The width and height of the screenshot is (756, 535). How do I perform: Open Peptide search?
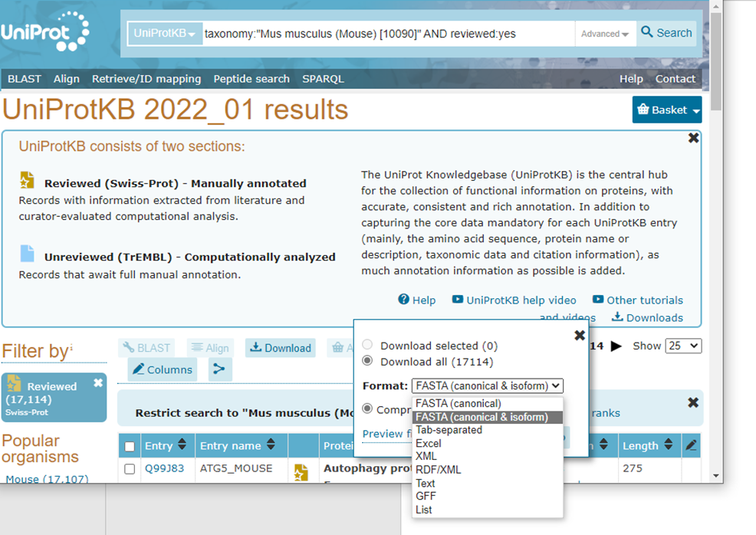coord(251,79)
